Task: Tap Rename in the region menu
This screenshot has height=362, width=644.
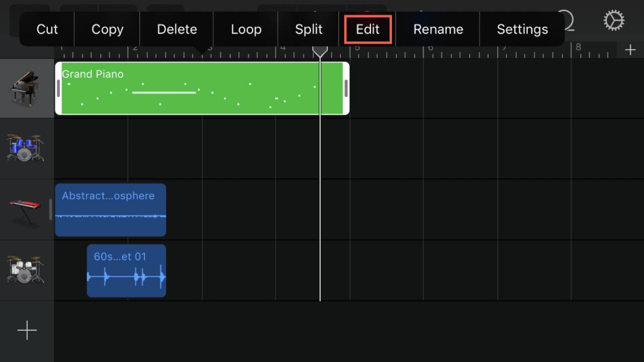Action: coord(438,29)
